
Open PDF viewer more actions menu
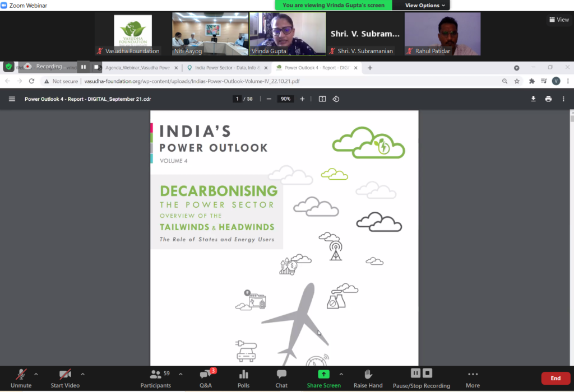(563, 99)
